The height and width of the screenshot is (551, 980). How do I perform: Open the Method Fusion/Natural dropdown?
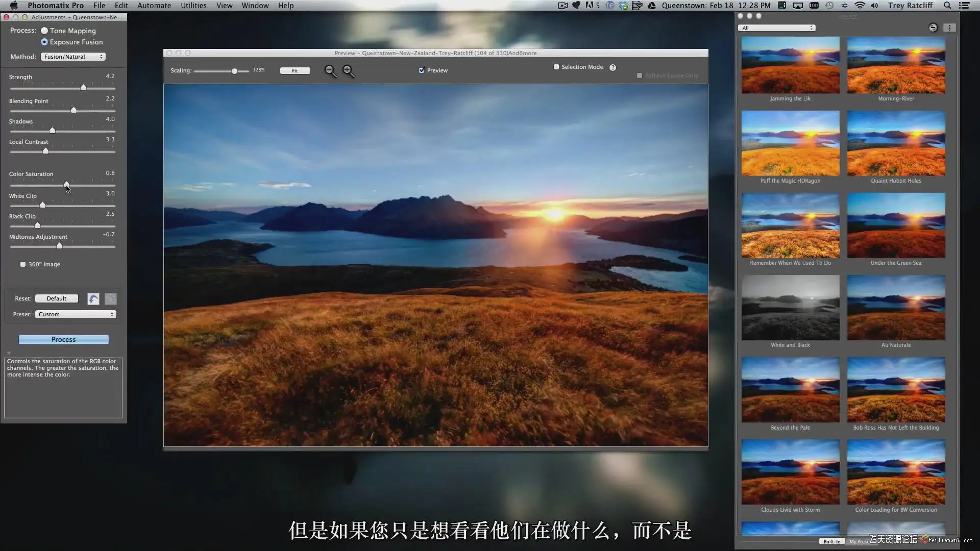pyautogui.click(x=73, y=57)
